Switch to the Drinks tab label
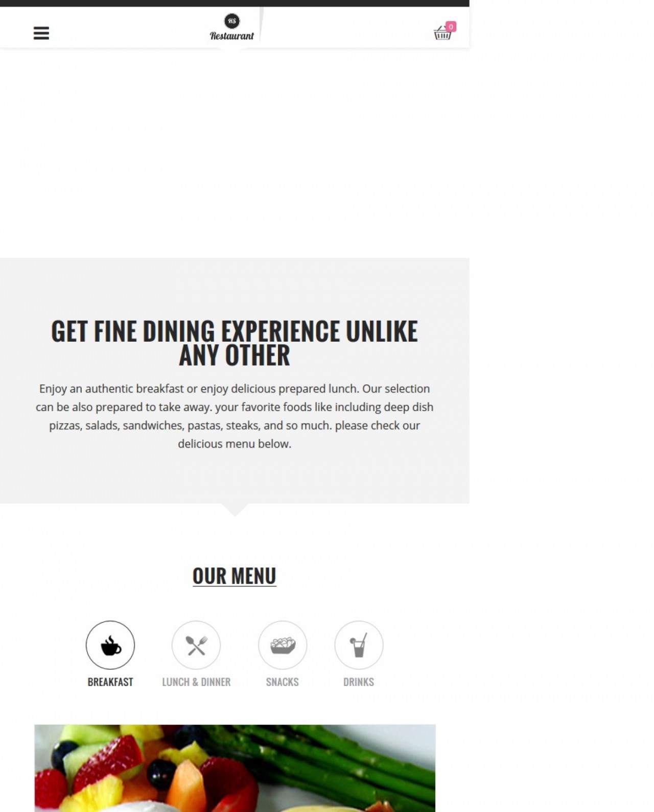The width and height of the screenshot is (654, 812). 359,682
